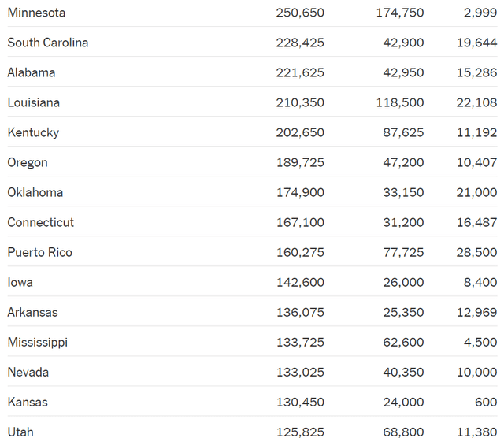Click Minnesota's 174,750 figure
Viewport: 504px width, 438px height.
coord(400,13)
